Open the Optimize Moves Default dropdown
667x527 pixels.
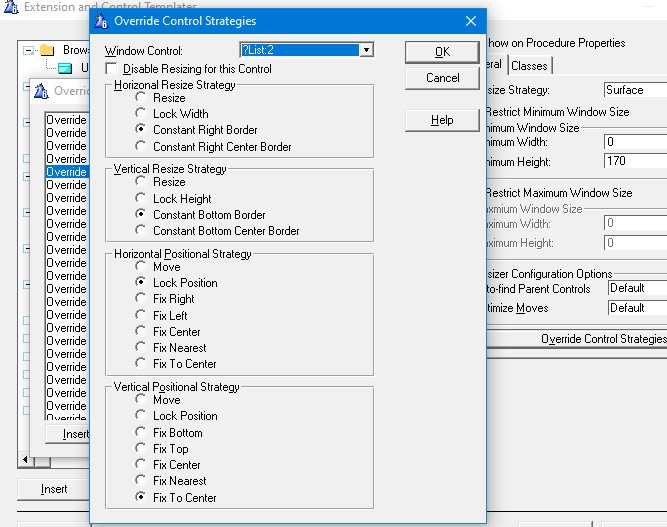tap(636, 308)
